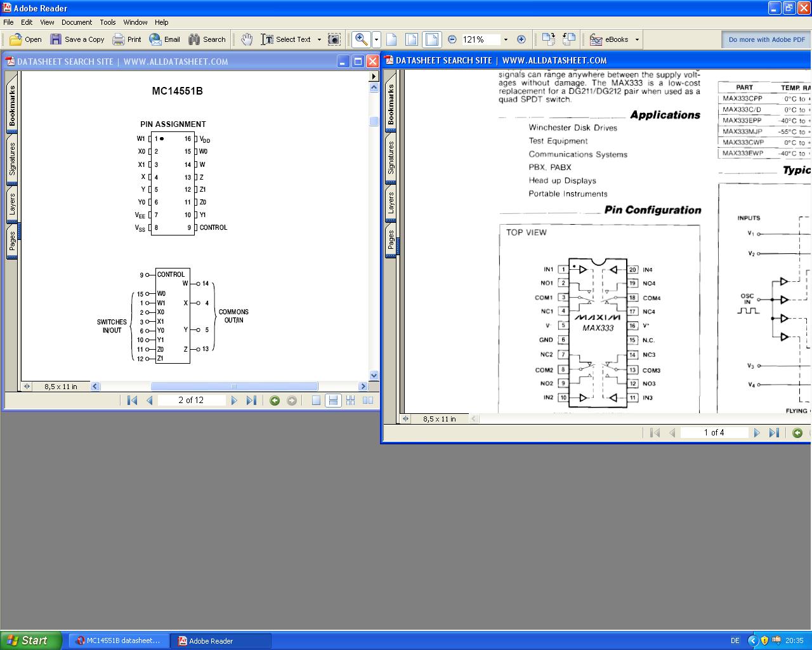Click vertical scrollbar thumb in MC14551B window
The image size is (812, 650).
[x=374, y=121]
